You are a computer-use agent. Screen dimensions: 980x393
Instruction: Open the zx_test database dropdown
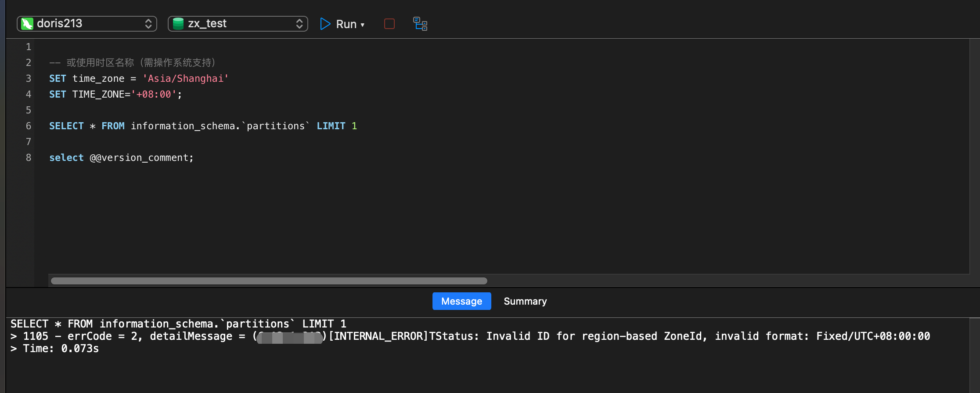pyautogui.click(x=299, y=24)
